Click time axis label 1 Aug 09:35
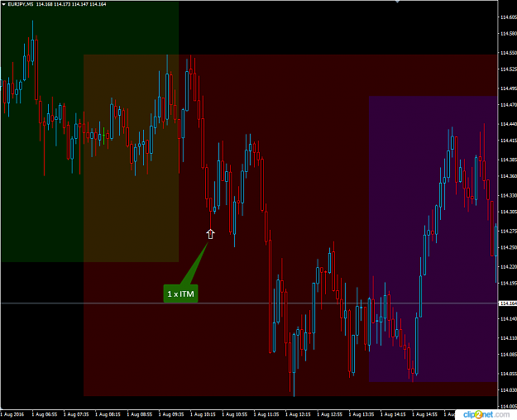The width and height of the screenshot is (517, 420). click(171, 414)
